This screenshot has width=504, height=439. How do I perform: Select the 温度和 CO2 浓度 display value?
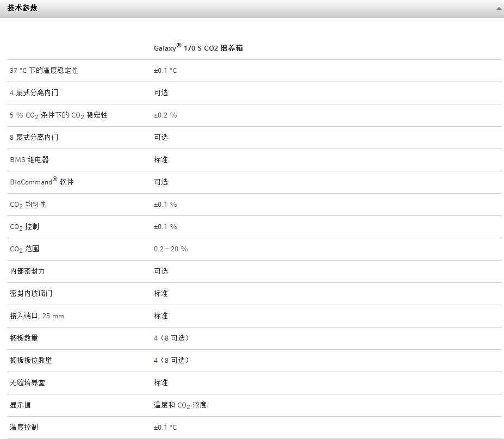[x=180, y=405]
